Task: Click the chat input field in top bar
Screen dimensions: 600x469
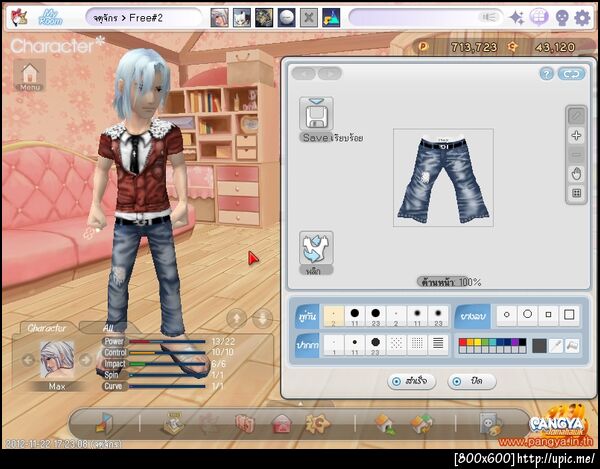Action: click(426, 18)
